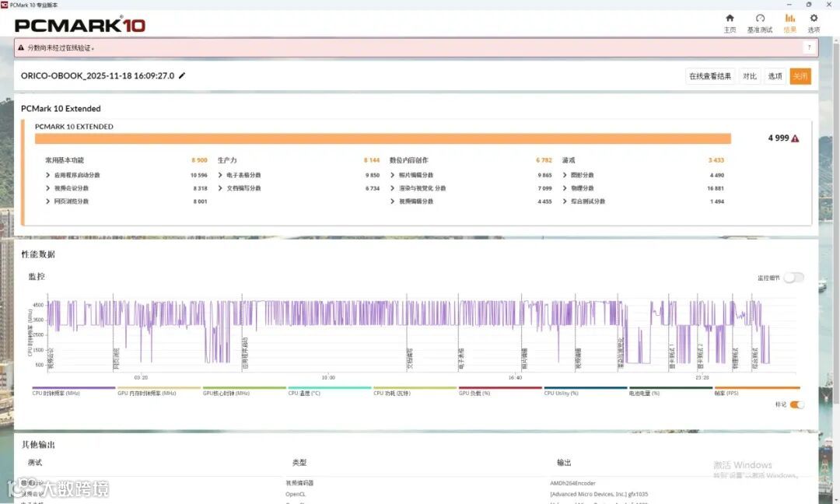Expand 图形分数 row
This screenshot has width=840, height=504.
click(565, 175)
